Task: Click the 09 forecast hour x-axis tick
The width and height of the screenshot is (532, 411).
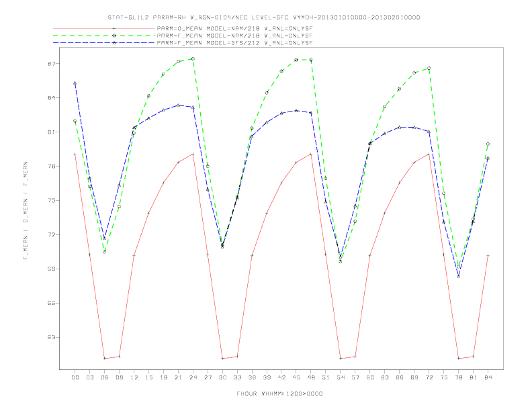Action: (x=119, y=377)
